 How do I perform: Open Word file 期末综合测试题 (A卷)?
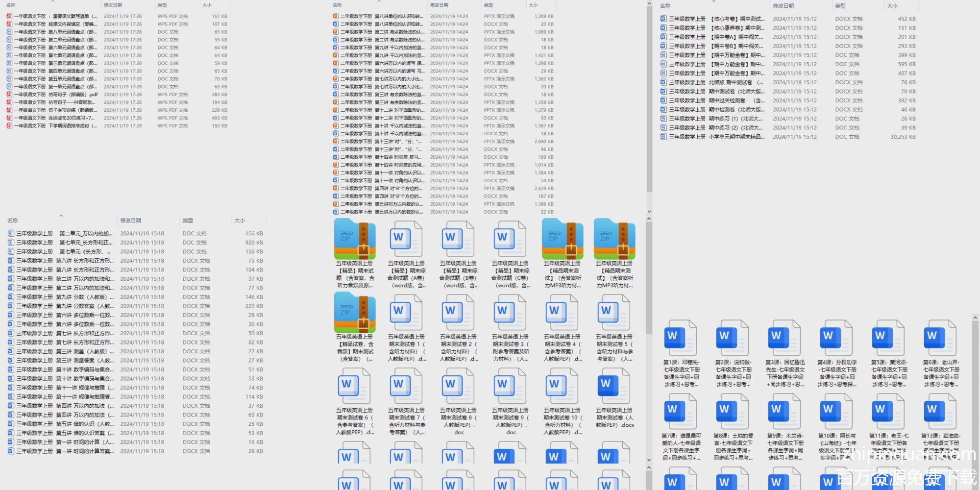tap(406, 240)
